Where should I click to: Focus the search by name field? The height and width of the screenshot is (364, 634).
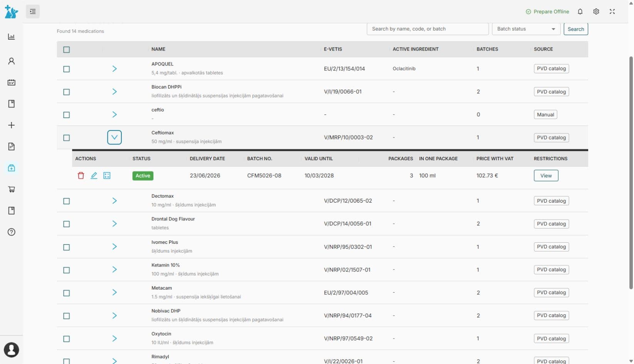pyautogui.click(x=428, y=29)
